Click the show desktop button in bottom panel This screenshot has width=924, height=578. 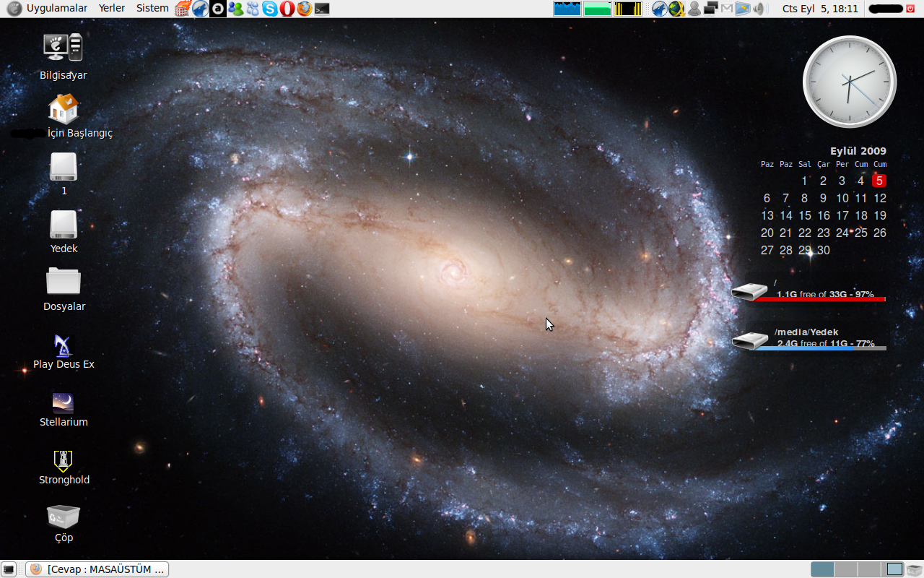pos(9,569)
